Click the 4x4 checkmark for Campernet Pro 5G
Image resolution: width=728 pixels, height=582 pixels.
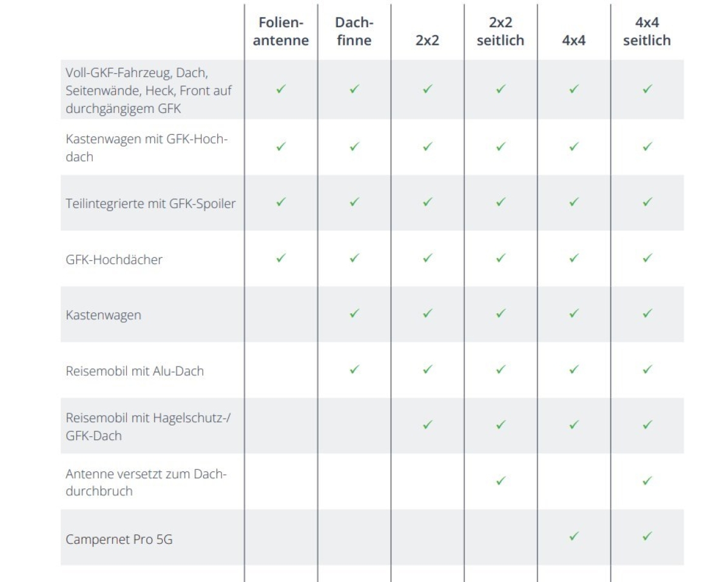(x=574, y=536)
